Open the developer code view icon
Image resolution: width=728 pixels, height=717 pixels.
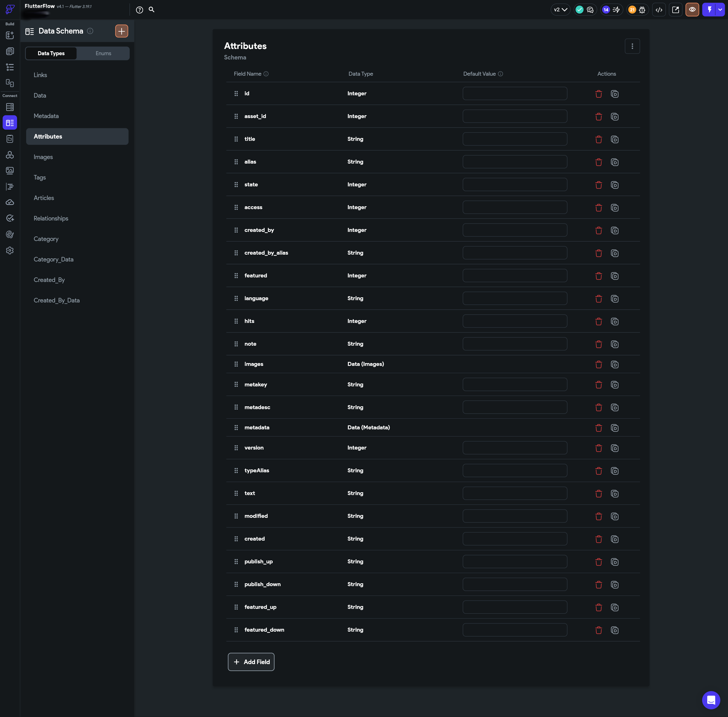[x=659, y=10]
